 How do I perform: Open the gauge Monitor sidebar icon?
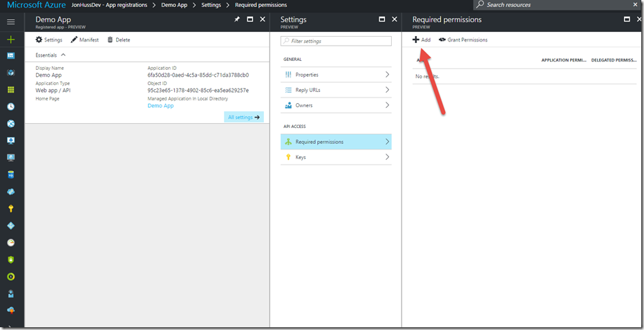point(11,242)
